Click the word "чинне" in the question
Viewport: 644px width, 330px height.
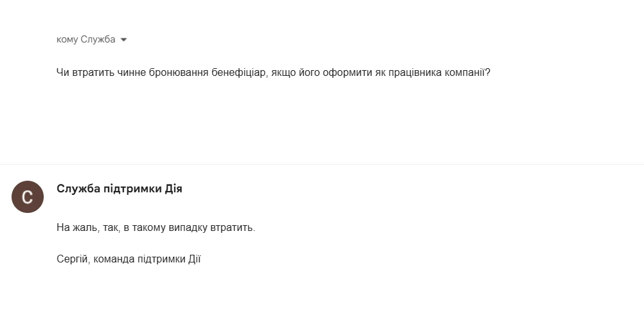pyautogui.click(x=131, y=73)
